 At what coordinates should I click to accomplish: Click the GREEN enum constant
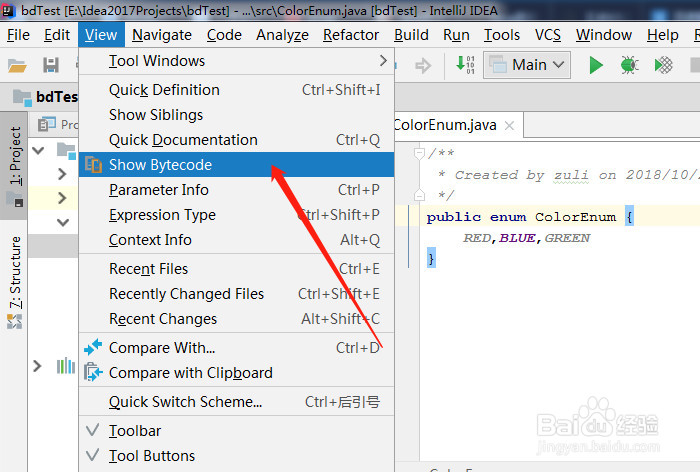[x=567, y=238]
